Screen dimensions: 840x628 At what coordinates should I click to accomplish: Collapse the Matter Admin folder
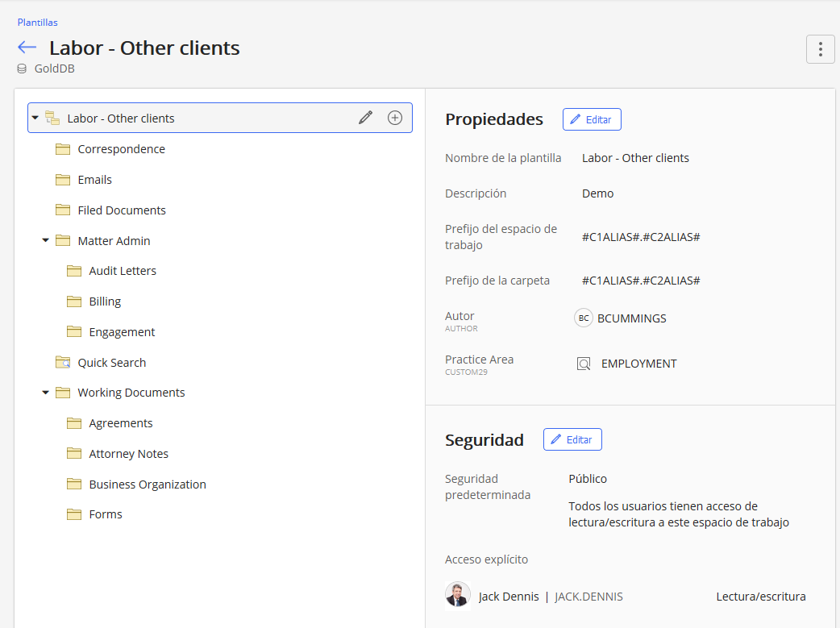pos(46,240)
